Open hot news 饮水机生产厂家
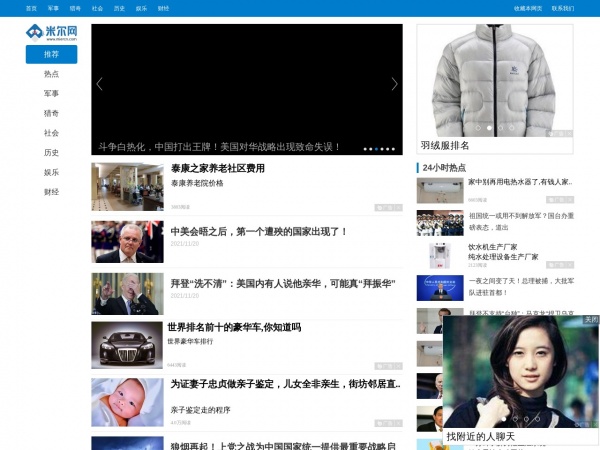Image resolution: width=600 pixels, height=450 pixels. [493, 246]
